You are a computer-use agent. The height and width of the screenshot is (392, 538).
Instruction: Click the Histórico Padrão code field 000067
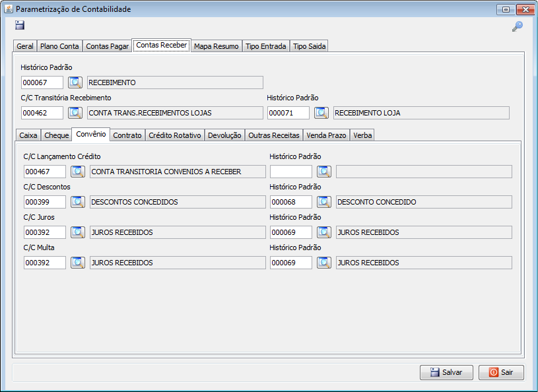point(42,82)
